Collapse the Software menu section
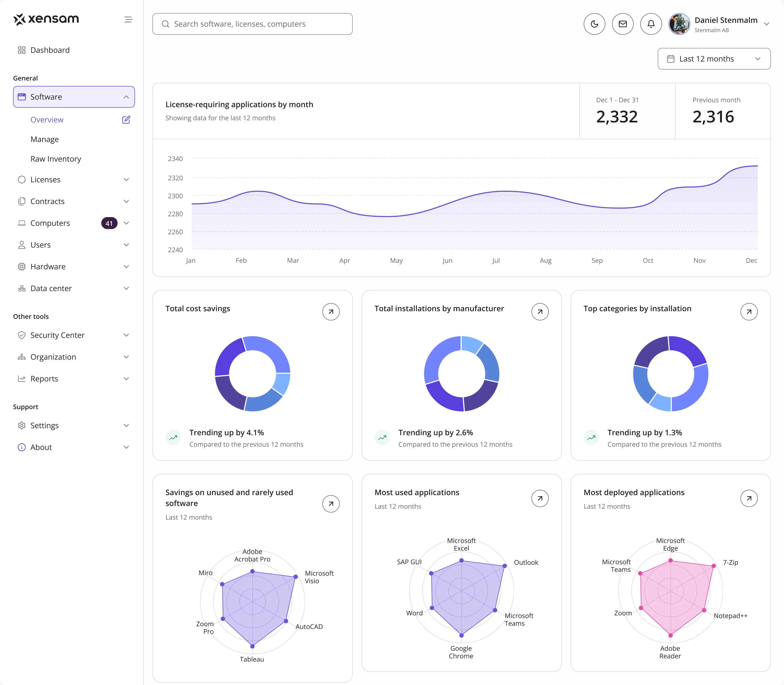This screenshot has height=685, width=784. point(74,97)
